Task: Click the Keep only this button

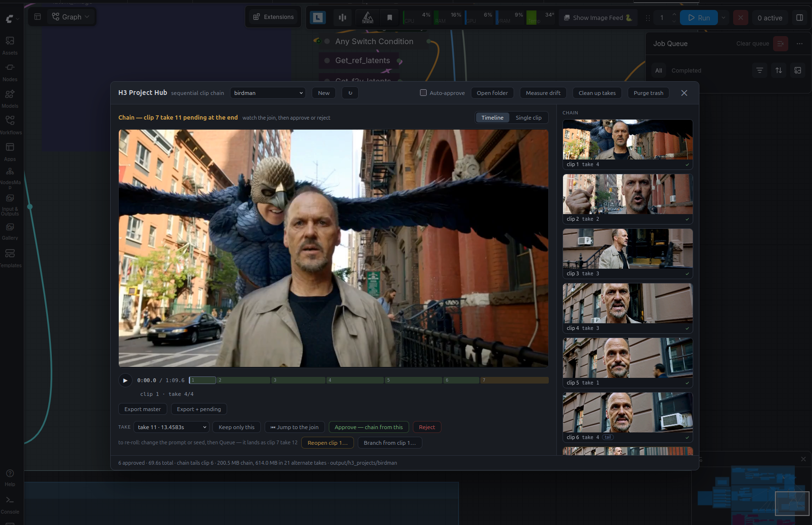Action: [x=237, y=427]
